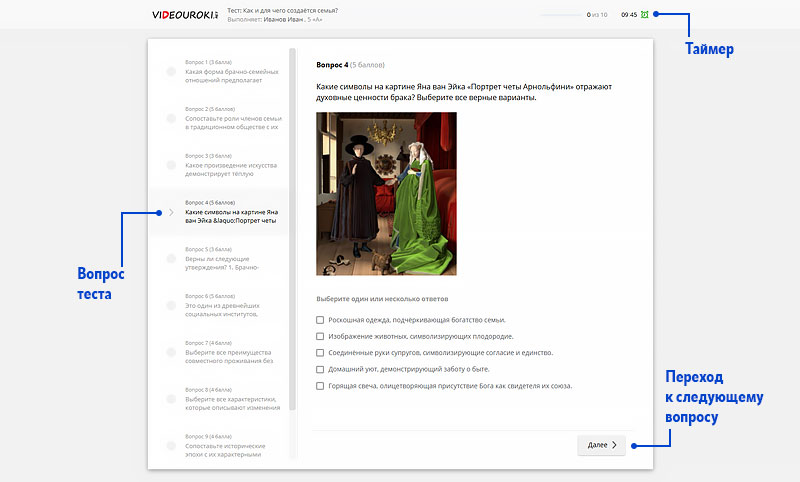Viewport: 800px width, 482px height.
Task: Click the 'Вопрос 4 (5 баллов)' heading in main panel
Action: pos(351,65)
